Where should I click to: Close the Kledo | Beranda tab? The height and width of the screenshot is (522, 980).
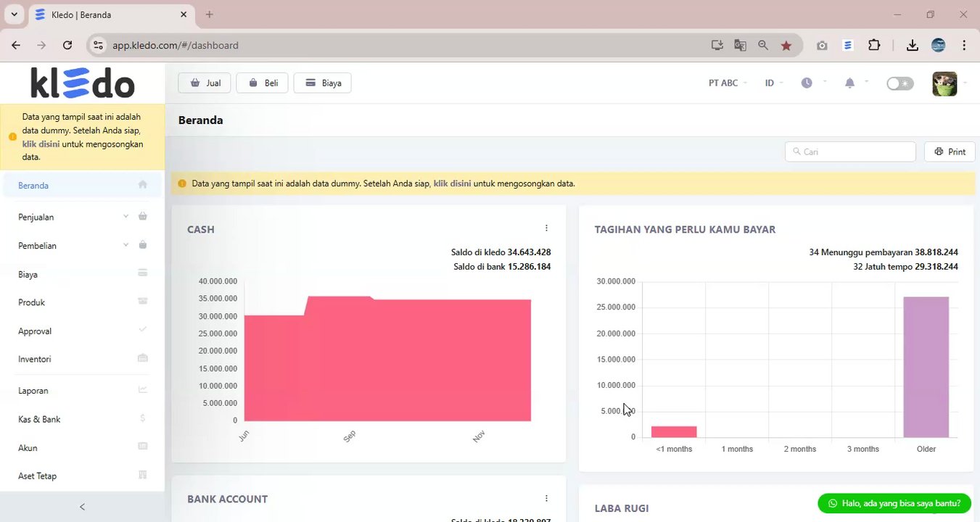(184, 14)
